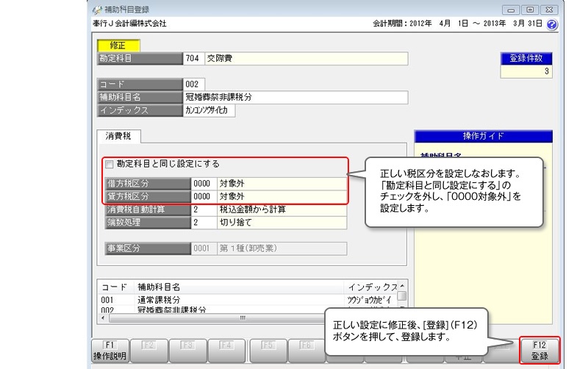
Task: Click the インデックス text field
Action: pyautogui.click(x=209, y=110)
